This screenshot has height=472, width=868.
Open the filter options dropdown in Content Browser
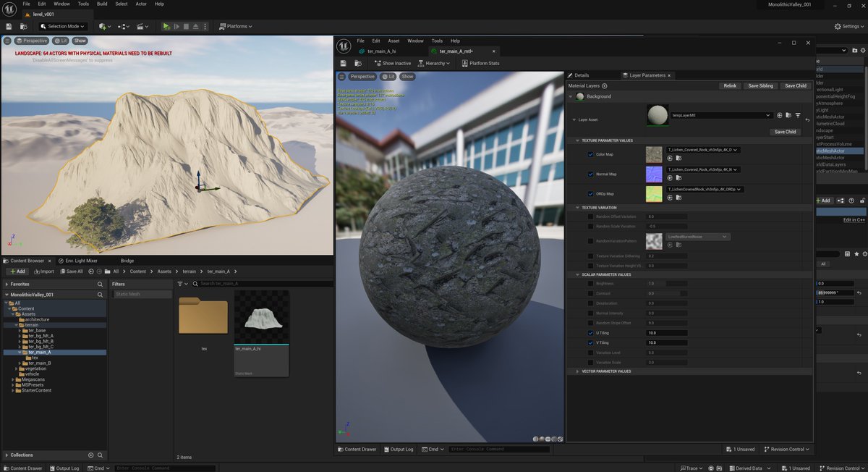pyautogui.click(x=182, y=284)
